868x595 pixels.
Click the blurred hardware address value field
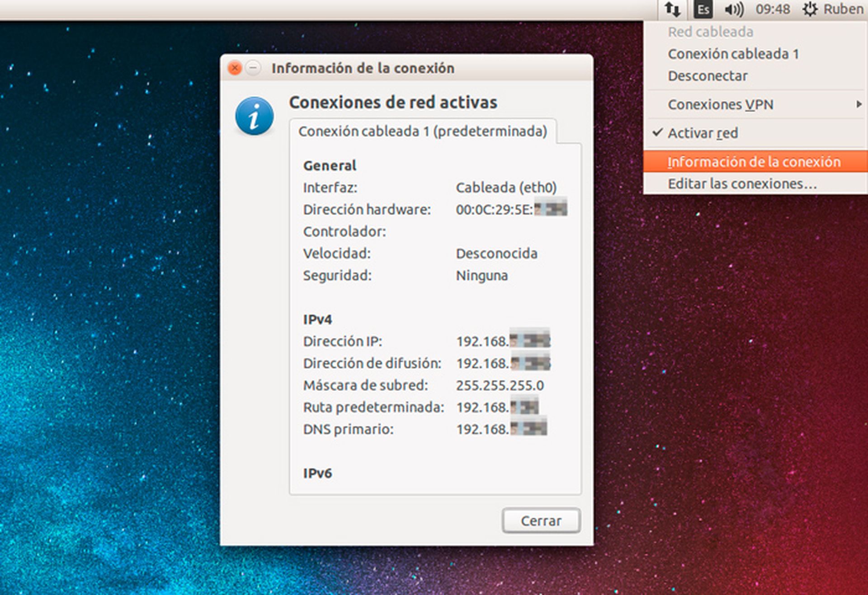[511, 209]
